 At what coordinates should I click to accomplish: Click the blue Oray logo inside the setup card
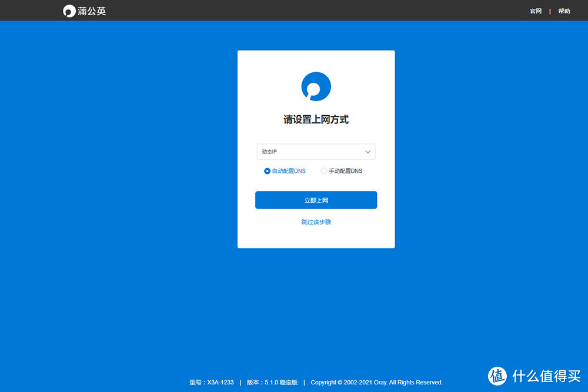click(316, 85)
